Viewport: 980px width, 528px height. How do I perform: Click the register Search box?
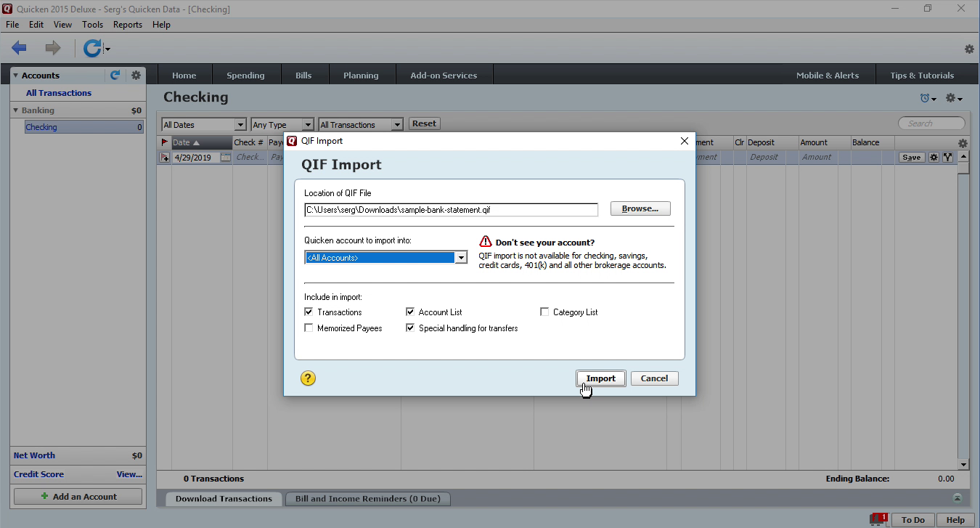(x=932, y=123)
